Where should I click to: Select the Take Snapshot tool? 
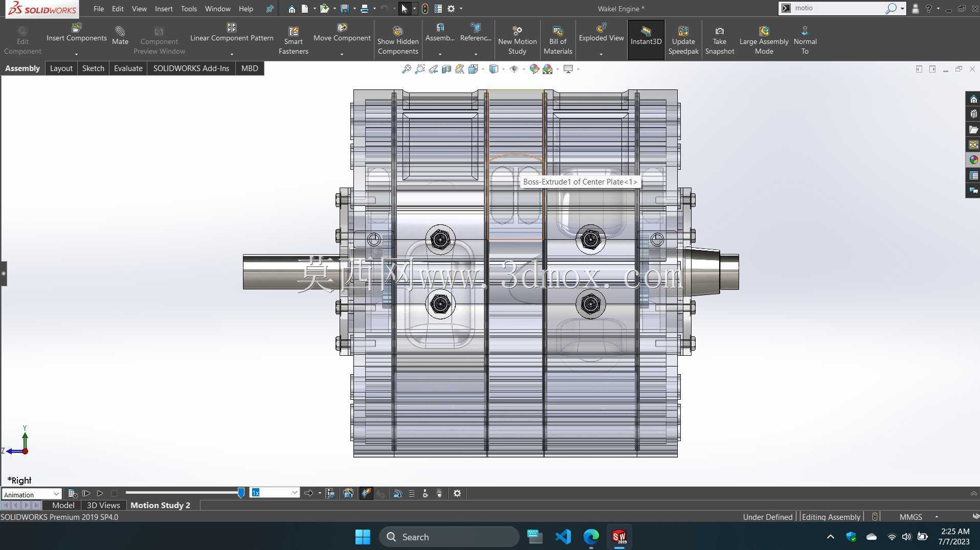tap(719, 40)
